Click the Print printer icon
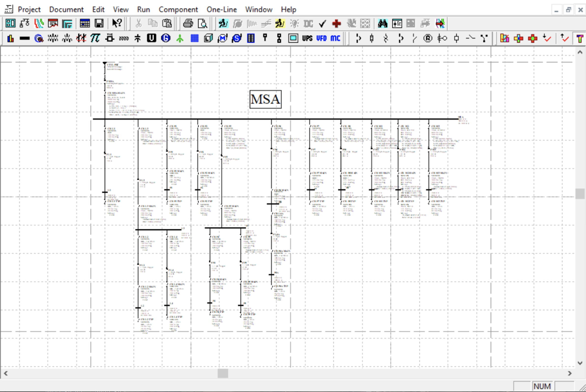Screen dimensions: 586x392 coord(188,24)
